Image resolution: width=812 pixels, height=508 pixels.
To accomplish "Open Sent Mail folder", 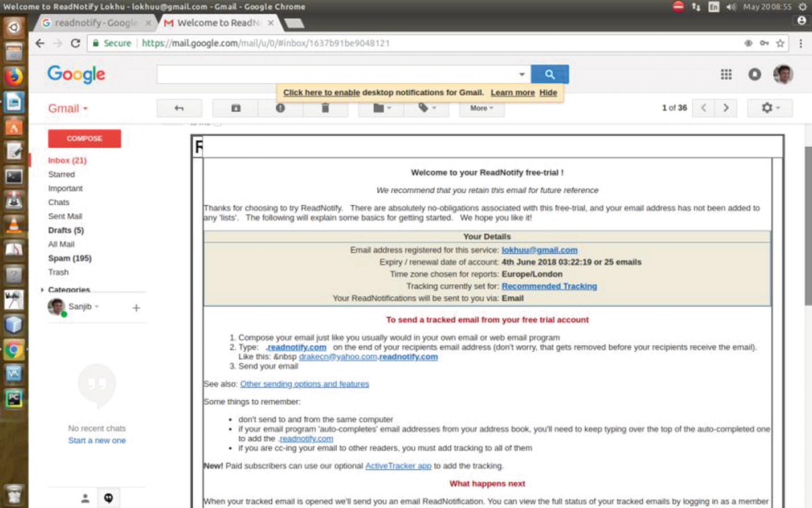I will click(65, 217).
